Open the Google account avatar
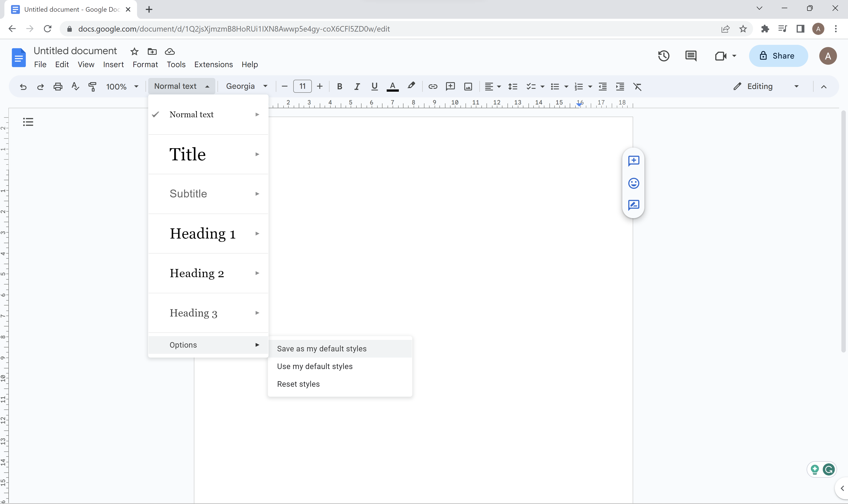Image resolution: width=848 pixels, height=504 pixels. [828, 56]
